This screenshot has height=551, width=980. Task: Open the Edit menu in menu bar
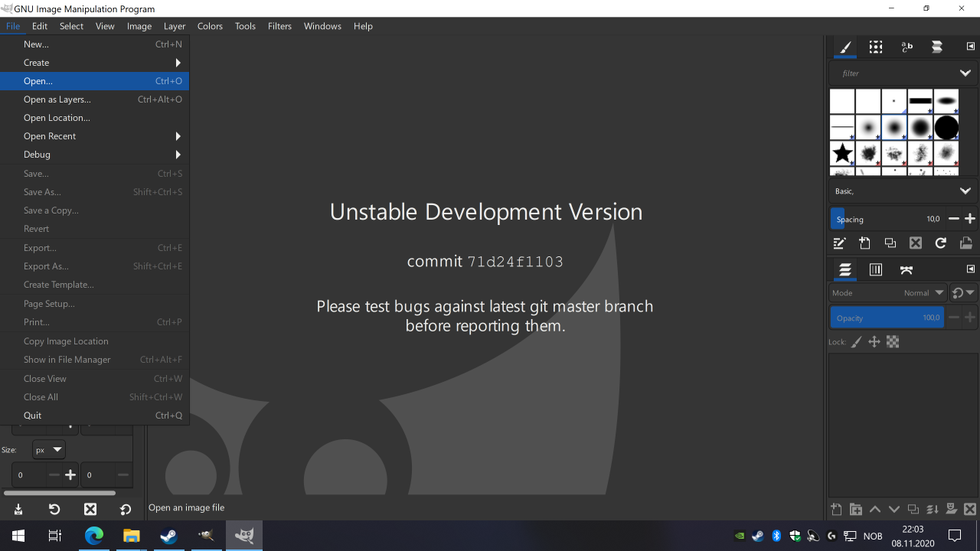[x=40, y=26]
